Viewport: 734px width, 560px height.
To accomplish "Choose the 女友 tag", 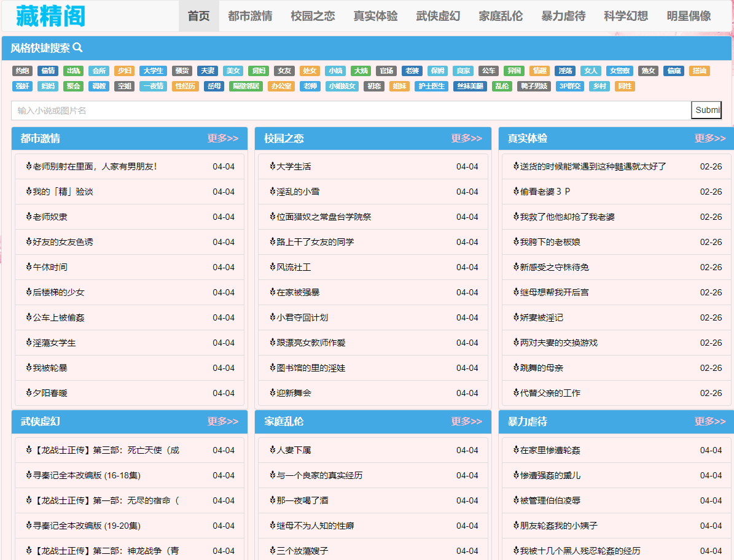I will point(284,71).
